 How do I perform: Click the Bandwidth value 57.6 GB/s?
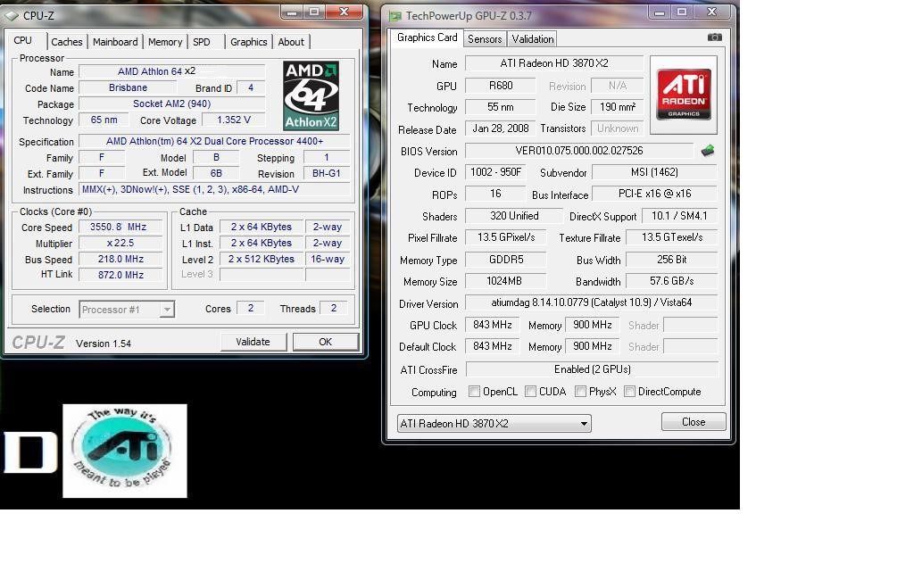pos(671,281)
